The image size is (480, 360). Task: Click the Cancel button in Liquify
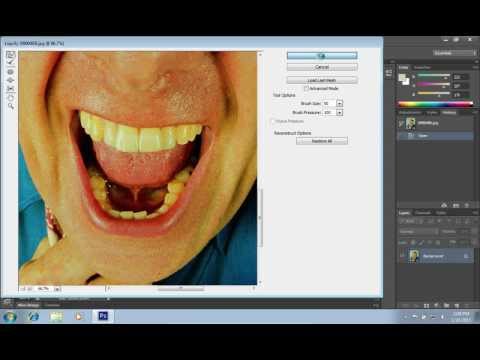tap(322, 67)
